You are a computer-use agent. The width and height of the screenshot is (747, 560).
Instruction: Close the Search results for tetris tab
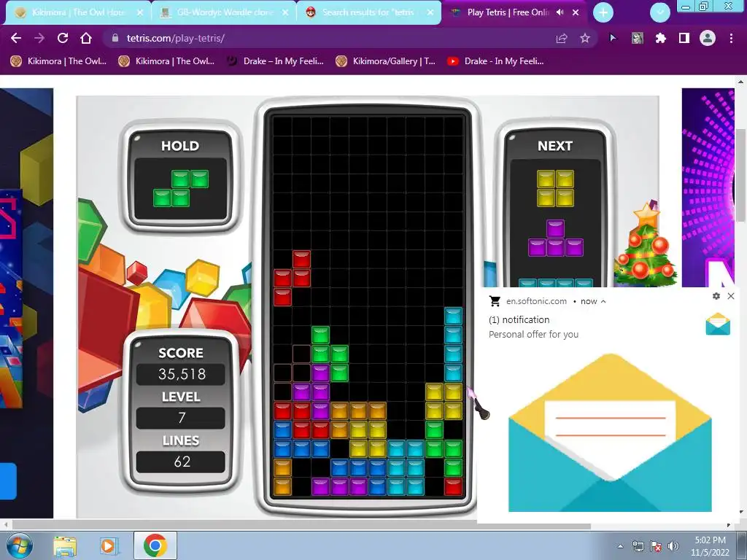[x=430, y=13]
